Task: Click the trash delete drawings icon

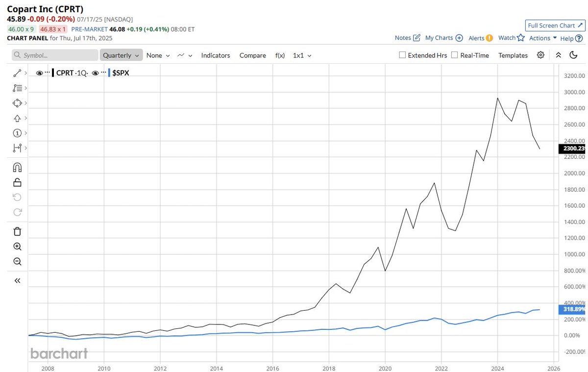Action: (17, 231)
